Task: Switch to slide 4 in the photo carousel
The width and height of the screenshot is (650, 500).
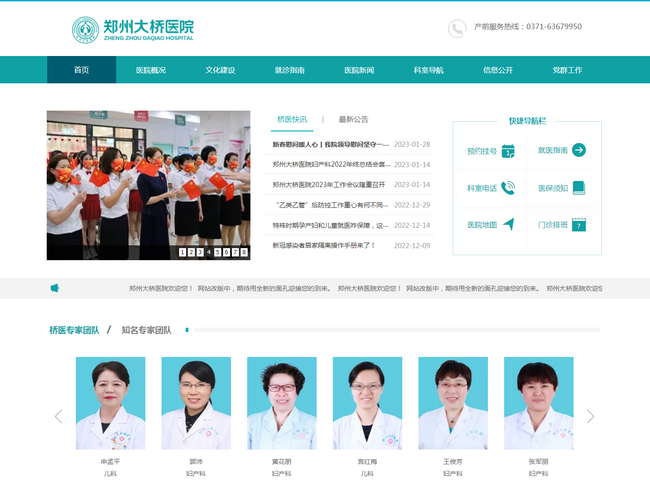Action: coord(208,252)
